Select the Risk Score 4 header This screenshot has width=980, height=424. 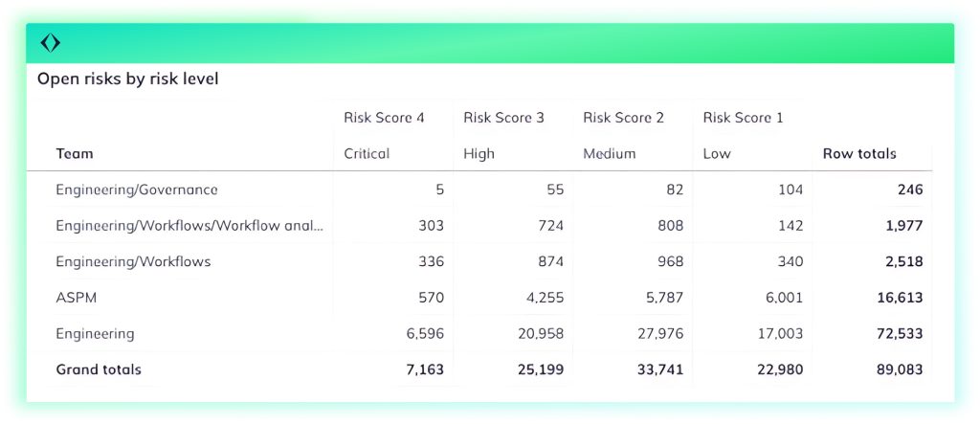pos(384,118)
